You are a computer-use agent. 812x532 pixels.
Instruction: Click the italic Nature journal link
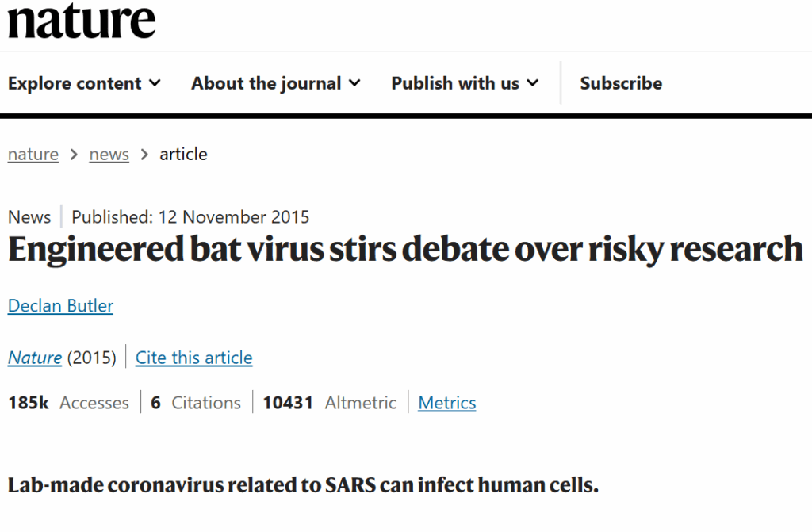[35, 358]
